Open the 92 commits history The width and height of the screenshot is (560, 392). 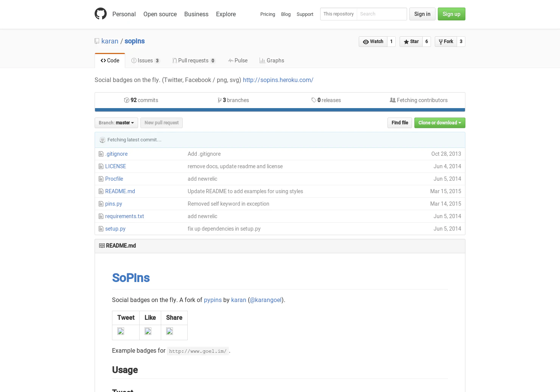(141, 100)
